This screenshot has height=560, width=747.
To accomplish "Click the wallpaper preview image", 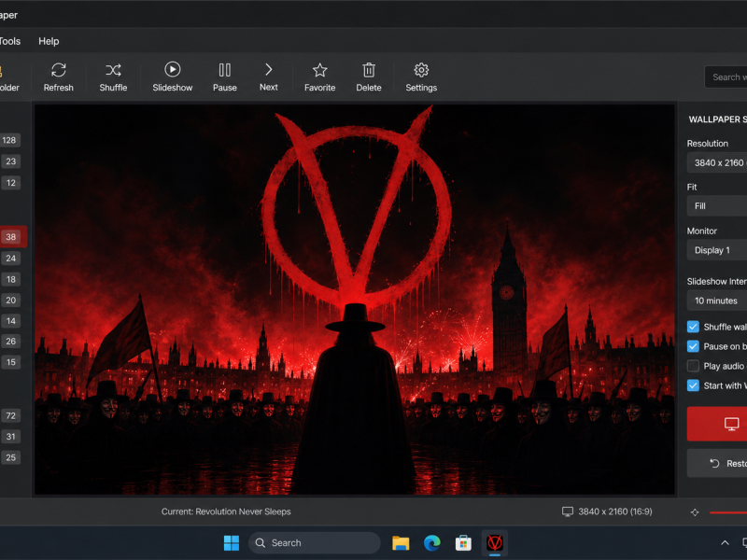I will tap(355, 299).
